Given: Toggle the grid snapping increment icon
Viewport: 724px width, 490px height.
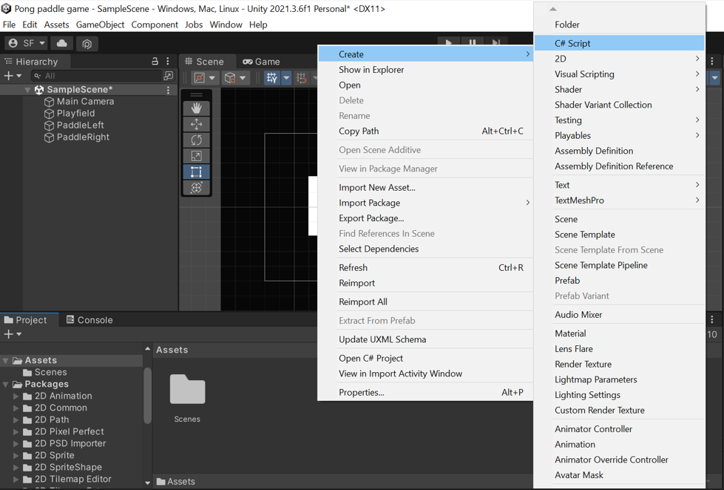Looking at the screenshot, I should (x=302, y=78).
